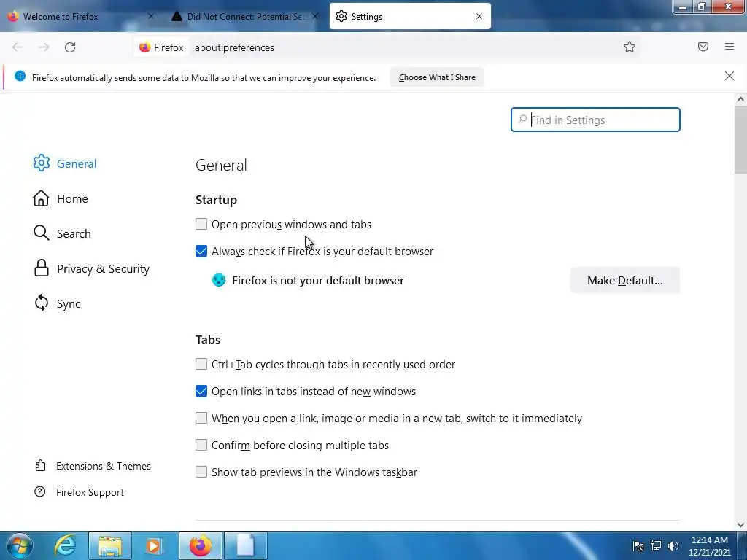The image size is (747, 560).
Task: Click the Sync arrows icon in the sidebar
Action: tap(42, 303)
